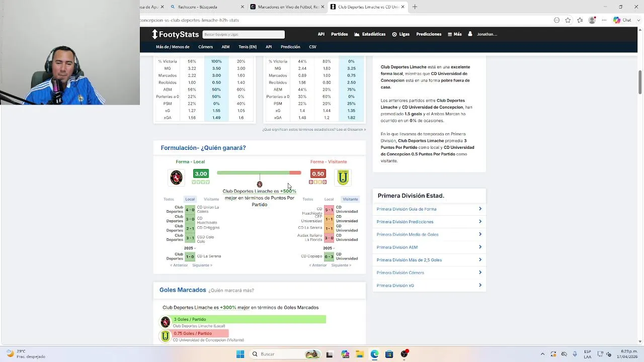Select Visitante filter under Forma Local
This screenshot has width=644, height=362.
point(211,199)
